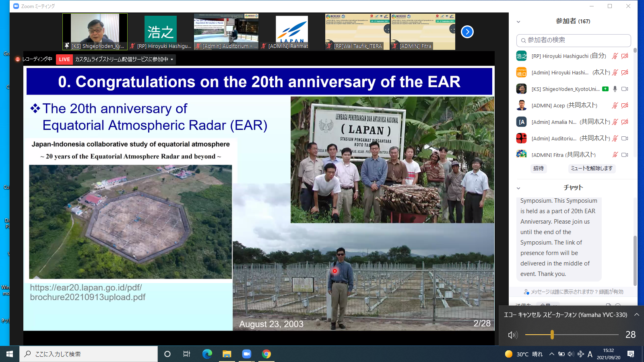Toggle camera for [Admin] Hiroyuki Hashi host
The height and width of the screenshot is (362, 644).
[x=625, y=72]
